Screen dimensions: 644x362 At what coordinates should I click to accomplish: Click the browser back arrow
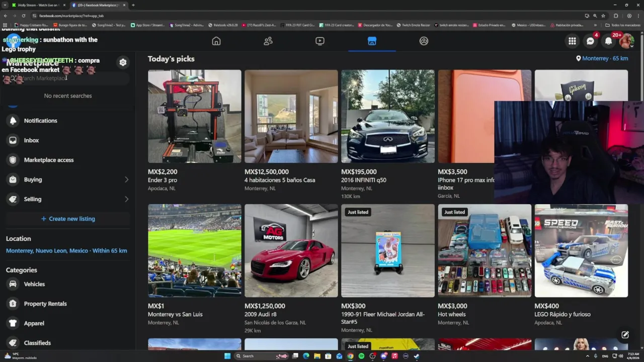click(x=6, y=16)
